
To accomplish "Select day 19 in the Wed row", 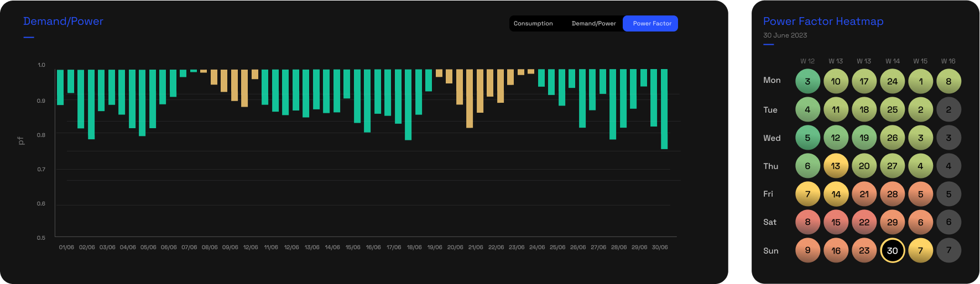I will [864, 138].
